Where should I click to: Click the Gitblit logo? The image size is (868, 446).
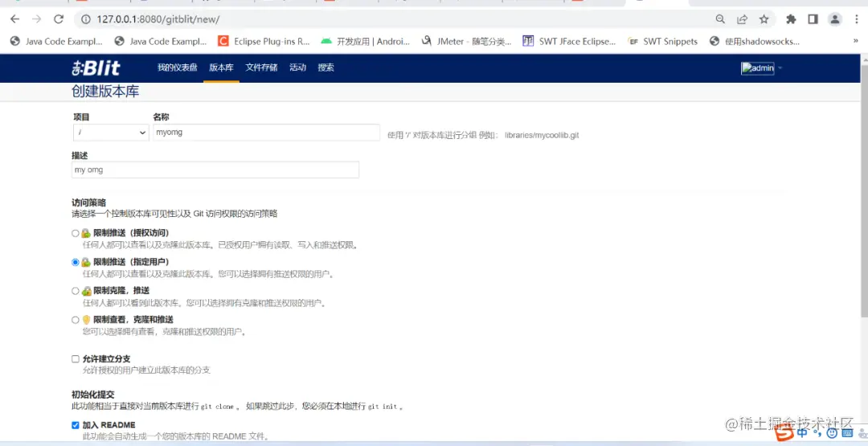click(x=96, y=68)
